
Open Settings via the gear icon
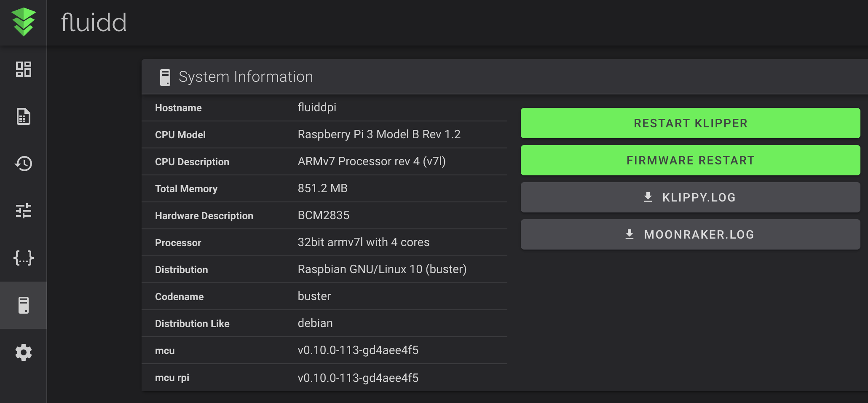pyautogui.click(x=24, y=353)
